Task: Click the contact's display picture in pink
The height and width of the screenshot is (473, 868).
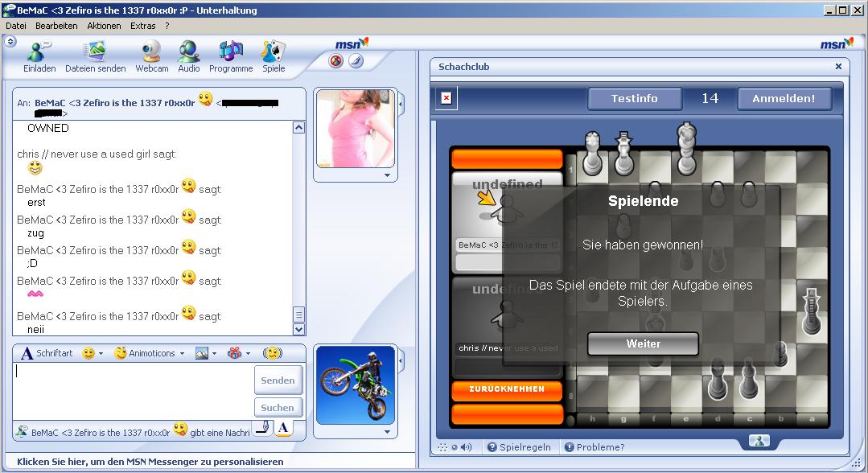Action: [x=356, y=129]
